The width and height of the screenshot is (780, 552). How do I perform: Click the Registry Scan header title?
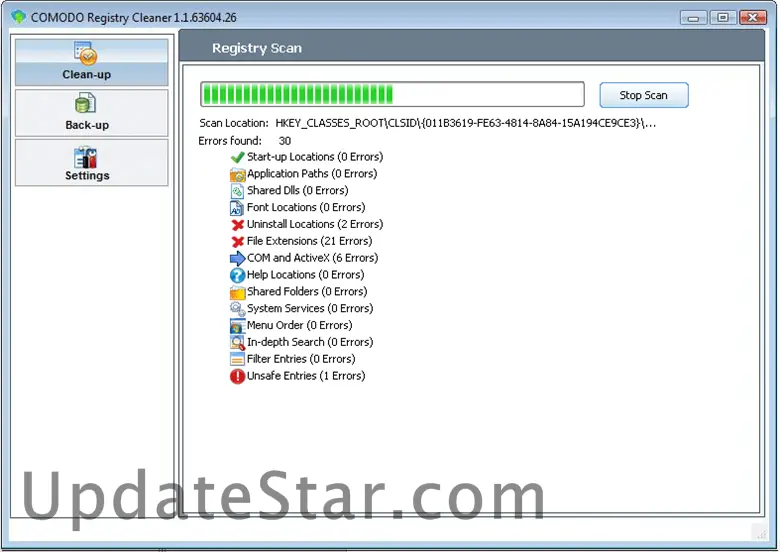[x=257, y=48]
